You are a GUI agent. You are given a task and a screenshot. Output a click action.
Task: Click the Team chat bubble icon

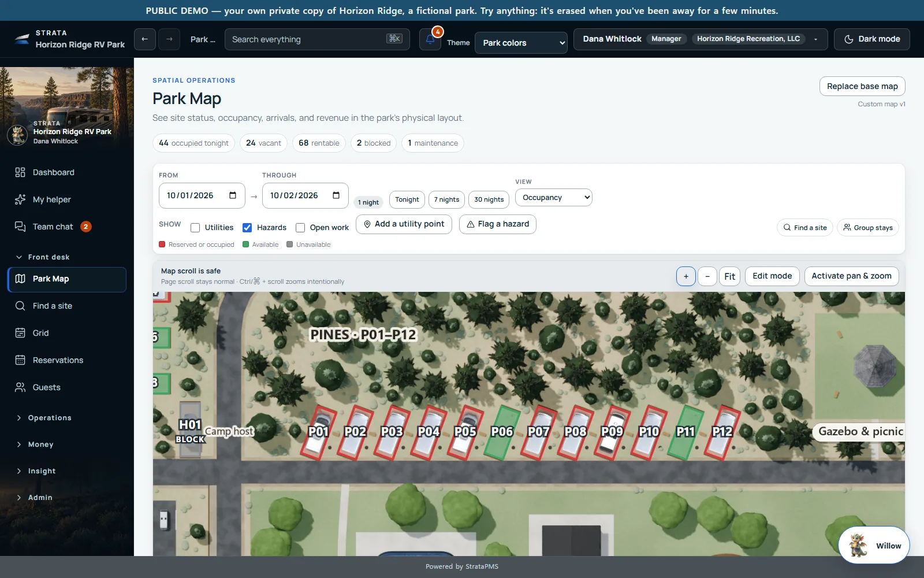pos(20,227)
